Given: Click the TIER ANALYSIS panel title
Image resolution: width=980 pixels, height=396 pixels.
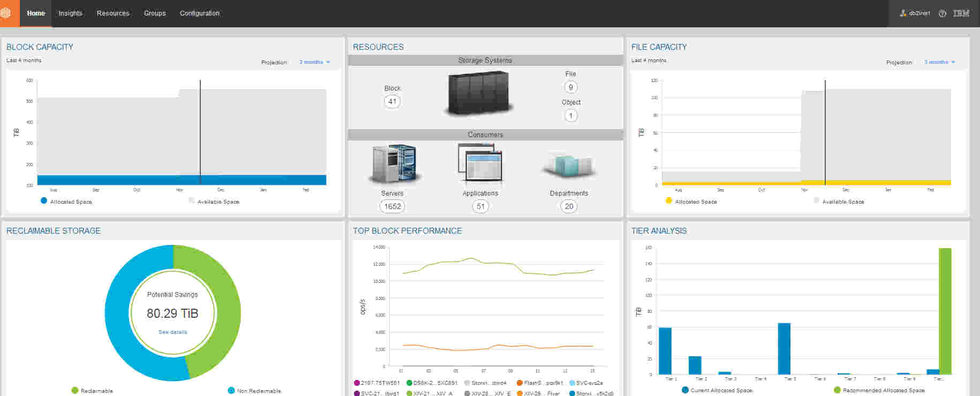Looking at the screenshot, I should click(x=659, y=231).
